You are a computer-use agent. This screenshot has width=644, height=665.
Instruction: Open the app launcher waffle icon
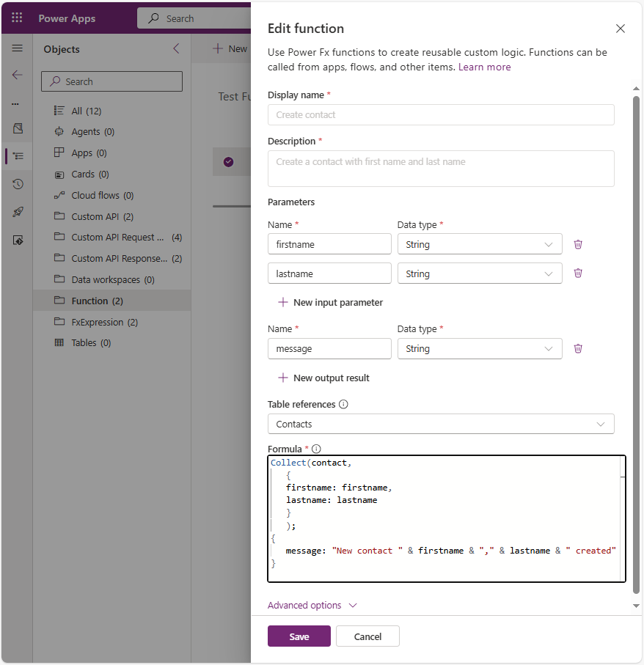17,18
